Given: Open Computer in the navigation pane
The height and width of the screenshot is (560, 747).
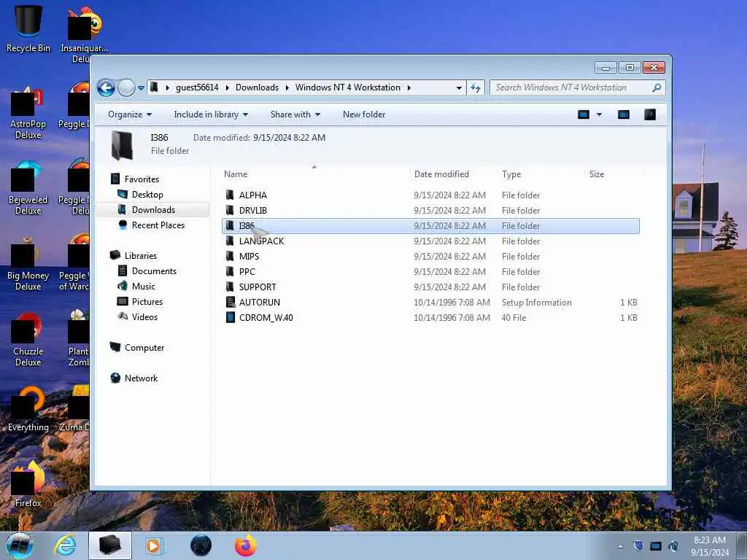Looking at the screenshot, I should (x=144, y=348).
